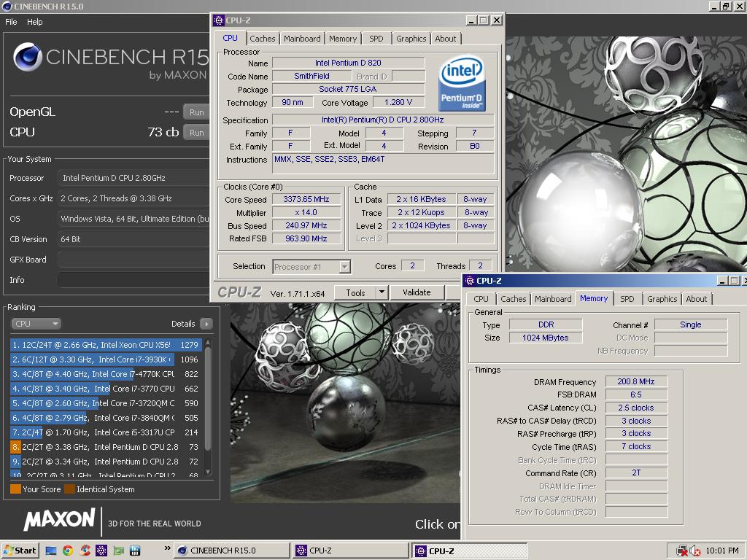The width and height of the screenshot is (747, 560).
Task: Click the green circuit board quick launch icon
Action: pos(118,551)
